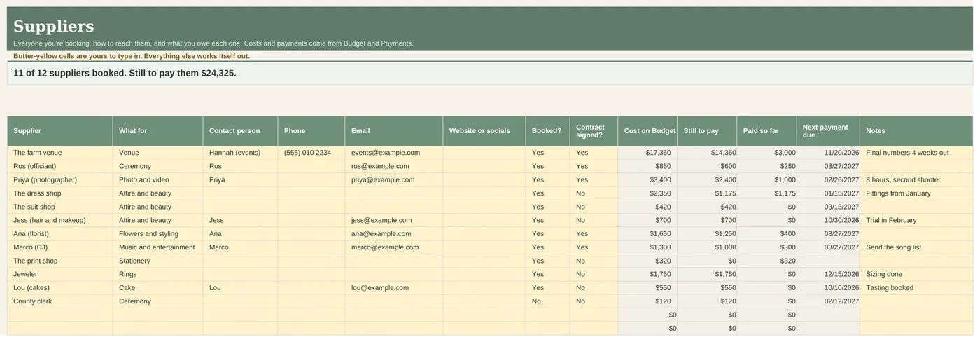The height and width of the screenshot is (342, 980).
Task: Click 'The dress shop' supplier cell
Action: pos(60,193)
